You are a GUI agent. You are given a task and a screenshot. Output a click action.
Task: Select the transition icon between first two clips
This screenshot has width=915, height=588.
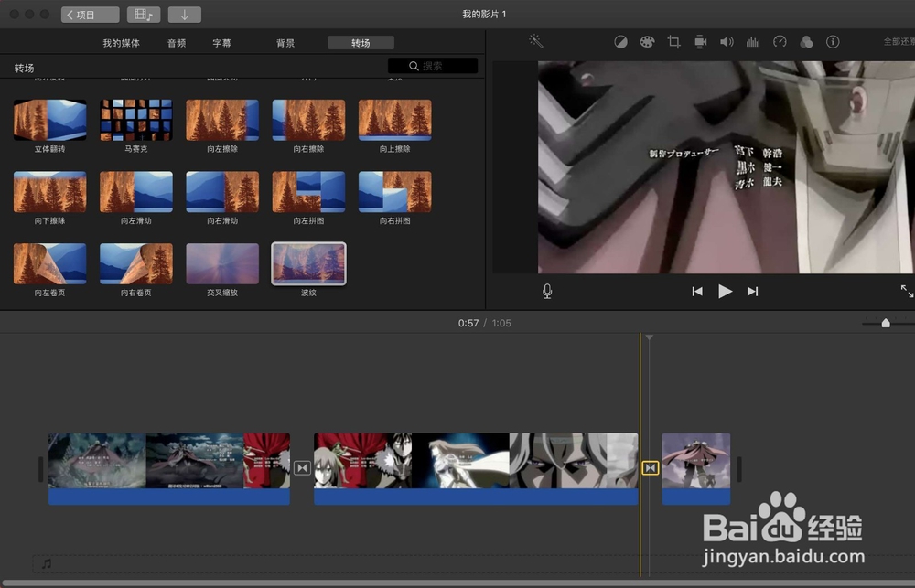[302, 468]
